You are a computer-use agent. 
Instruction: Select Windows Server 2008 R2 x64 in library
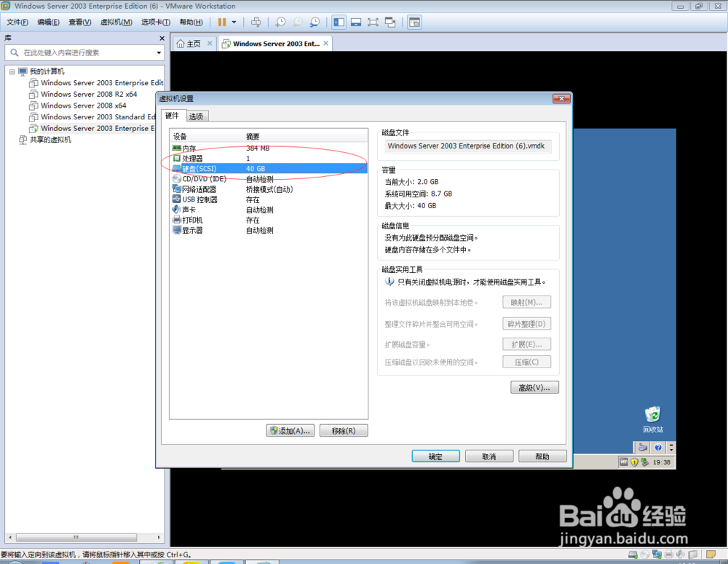tap(89, 94)
